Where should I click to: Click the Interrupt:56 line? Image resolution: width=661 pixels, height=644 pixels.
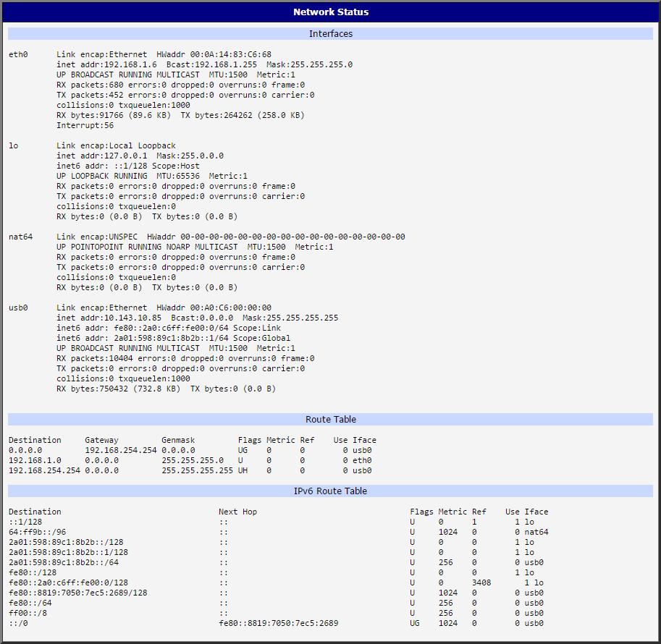[85, 125]
